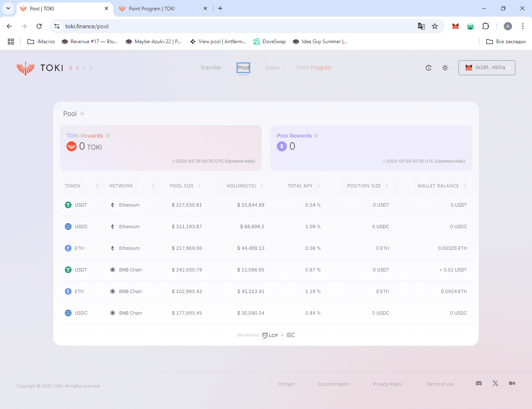
Task: Open the Point Program navigation link
Action: coord(314,67)
